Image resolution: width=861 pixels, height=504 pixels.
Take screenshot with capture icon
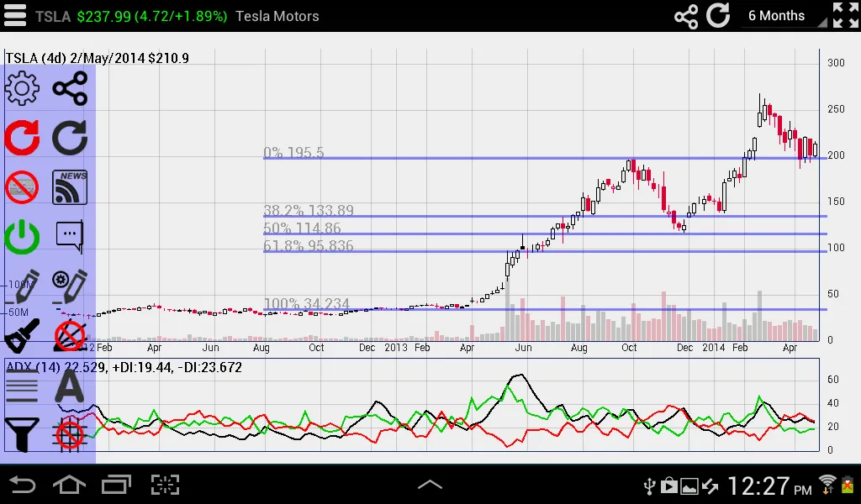tap(165, 485)
